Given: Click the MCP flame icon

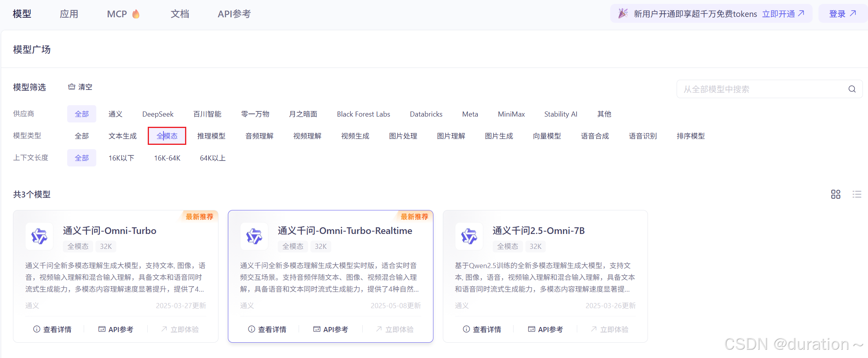Looking at the screenshot, I should click(x=136, y=14).
